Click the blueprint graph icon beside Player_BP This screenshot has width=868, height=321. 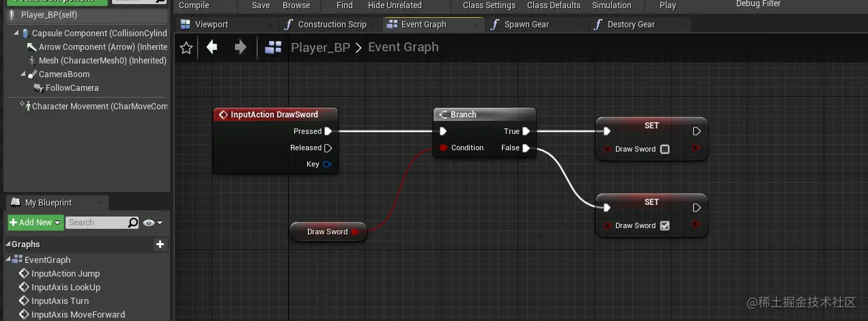point(273,48)
